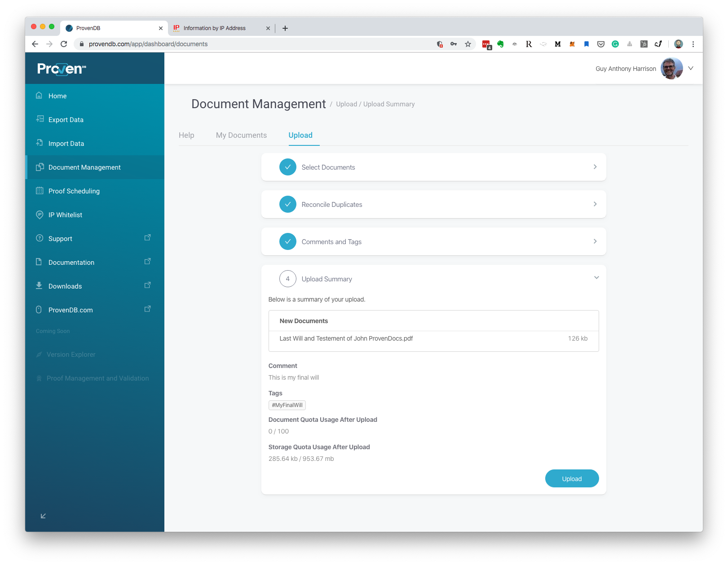
Task: Click Reconcile Duplicates completed checkmark
Action: point(288,204)
